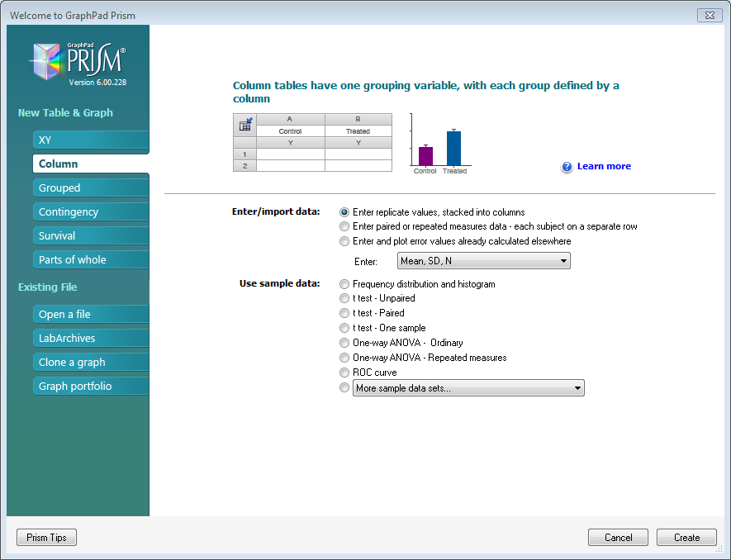Pick the ROC curve sample data option
731x560 pixels.
pos(344,373)
